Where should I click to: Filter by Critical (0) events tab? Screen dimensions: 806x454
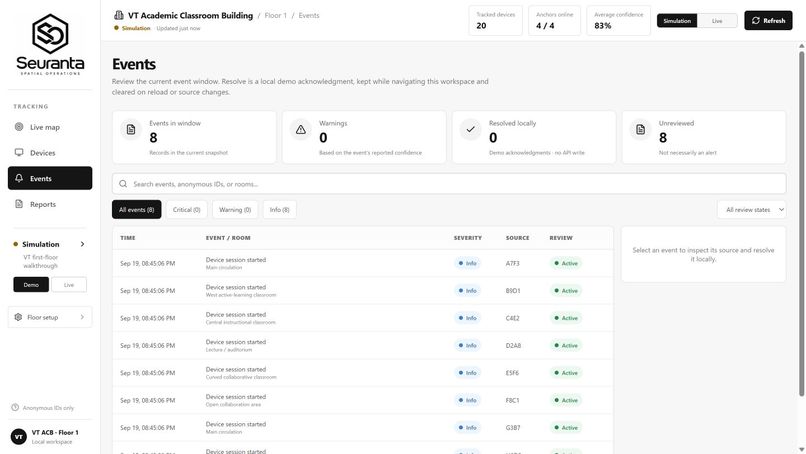click(187, 210)
